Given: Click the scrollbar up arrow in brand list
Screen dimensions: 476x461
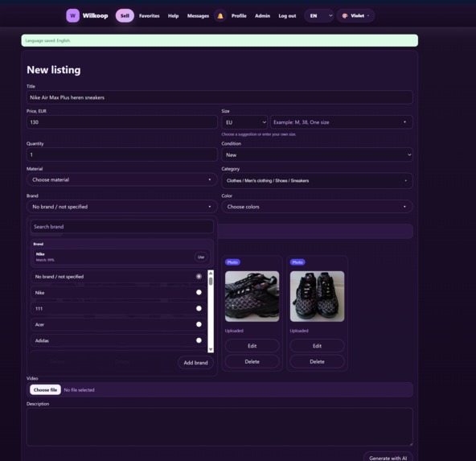Looking at the screenshot, I should tap(211, 273).
